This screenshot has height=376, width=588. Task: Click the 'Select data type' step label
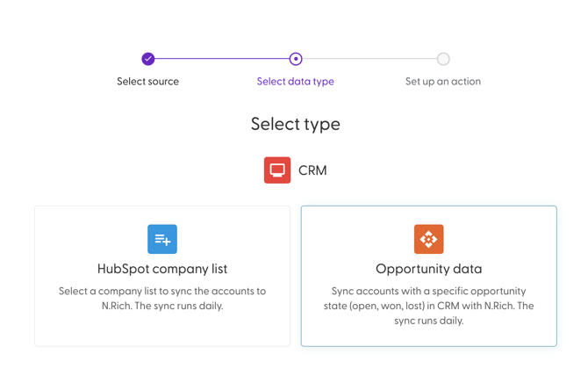point(296,82)
